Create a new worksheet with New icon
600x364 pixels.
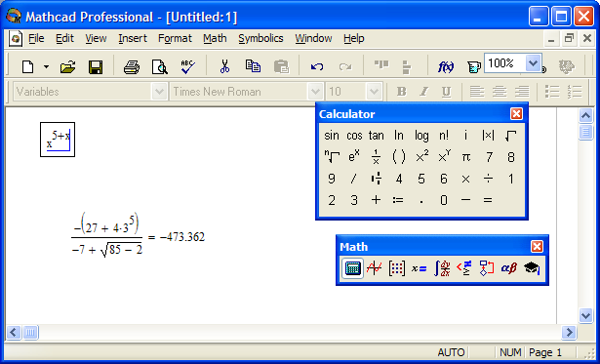(x=27, y=67)
